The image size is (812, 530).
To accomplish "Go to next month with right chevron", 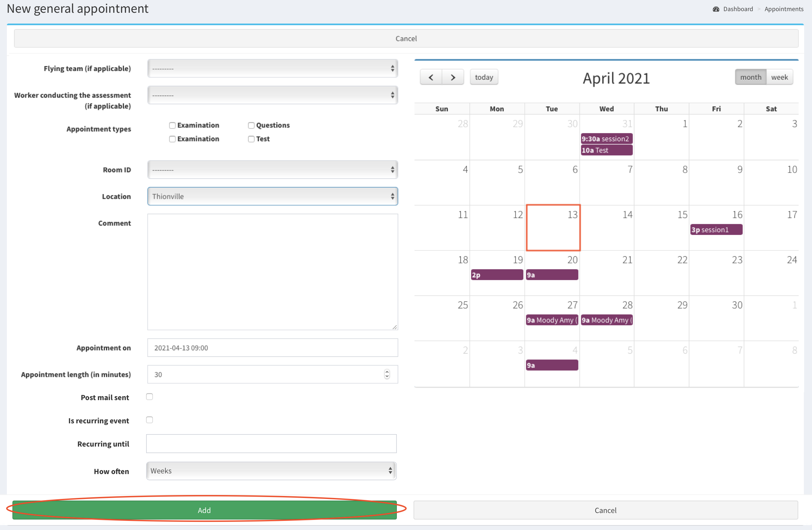I will 453,77.
